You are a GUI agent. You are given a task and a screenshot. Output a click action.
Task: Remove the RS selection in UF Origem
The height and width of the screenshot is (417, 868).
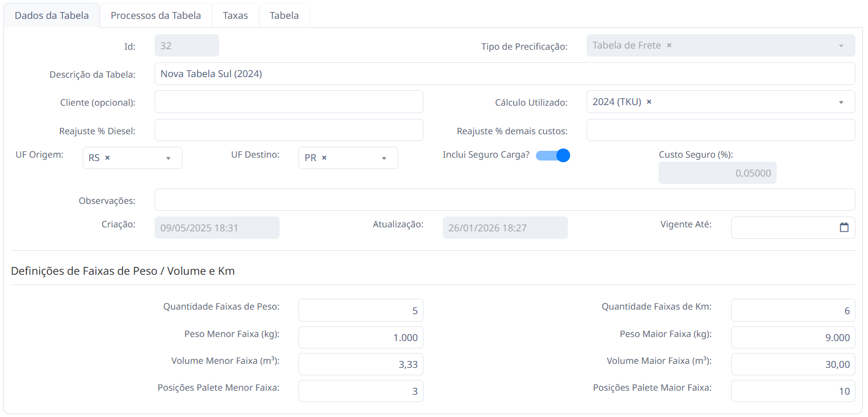point(107,158)
